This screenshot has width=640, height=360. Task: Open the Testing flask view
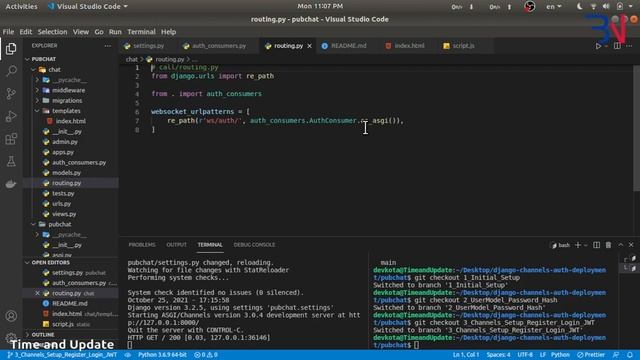tap(11, 161)
